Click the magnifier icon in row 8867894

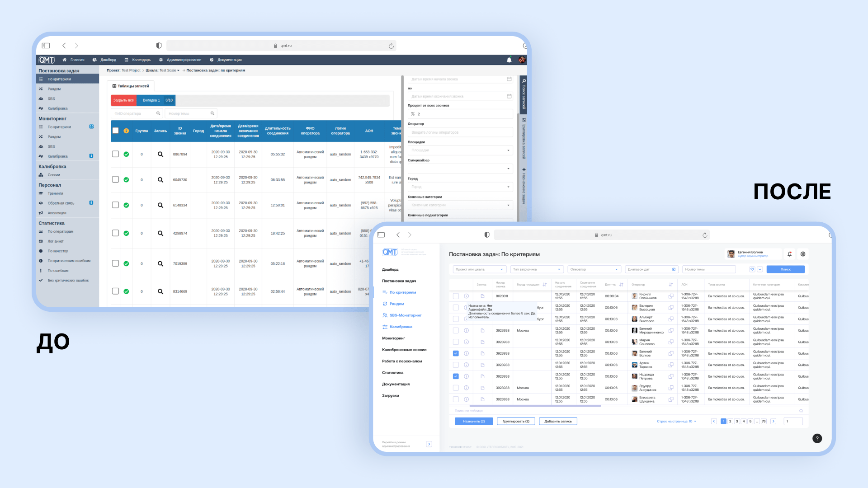160,154
